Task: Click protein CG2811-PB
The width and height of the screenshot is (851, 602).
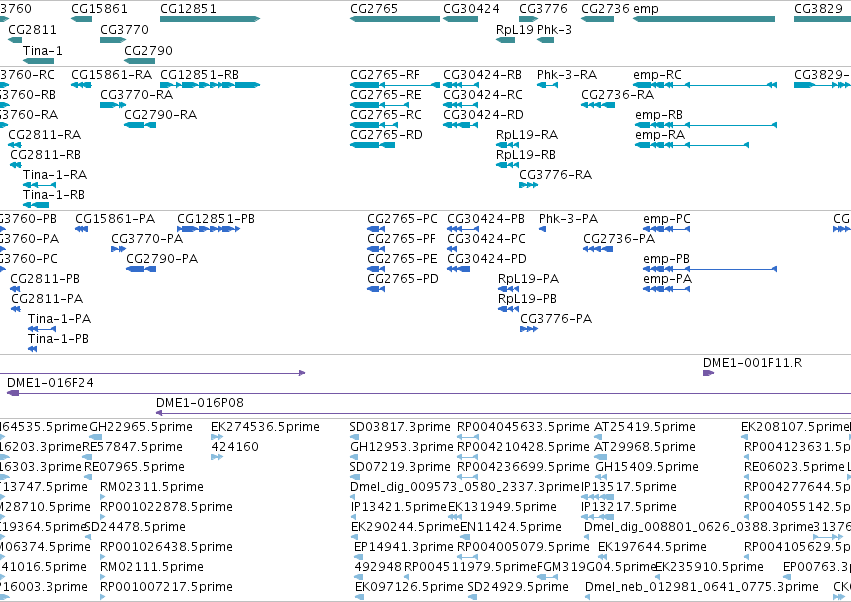Action: click(45, 278)
